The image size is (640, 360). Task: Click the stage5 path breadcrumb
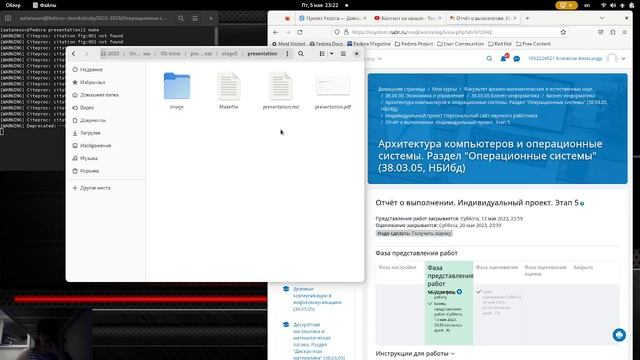pos(229,53)
